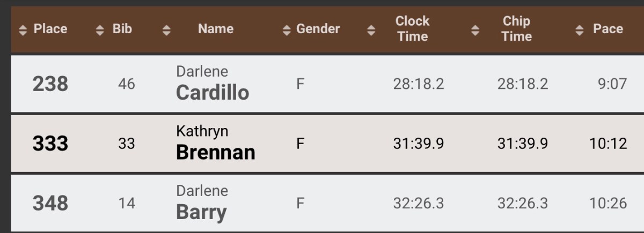Click bib number 14
This screenshot has height=233, width=644.
[x=127, y=204]
